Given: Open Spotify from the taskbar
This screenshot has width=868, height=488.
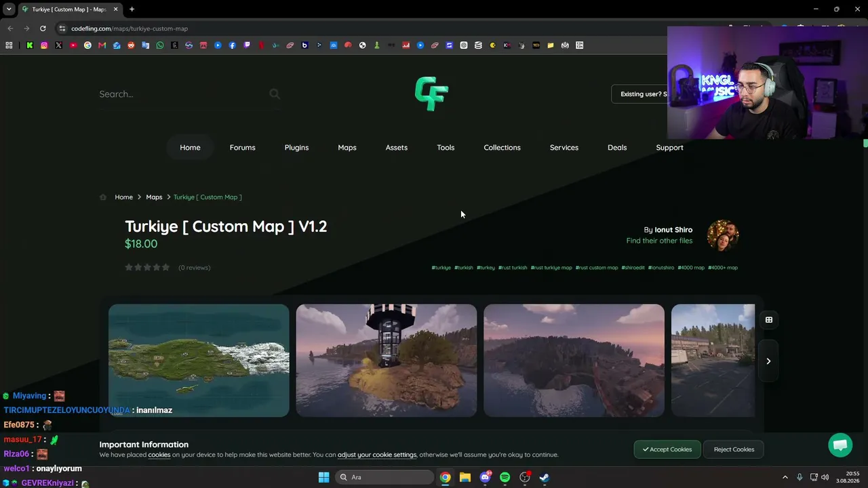Looking at the screenshot, I should [505, 477].
